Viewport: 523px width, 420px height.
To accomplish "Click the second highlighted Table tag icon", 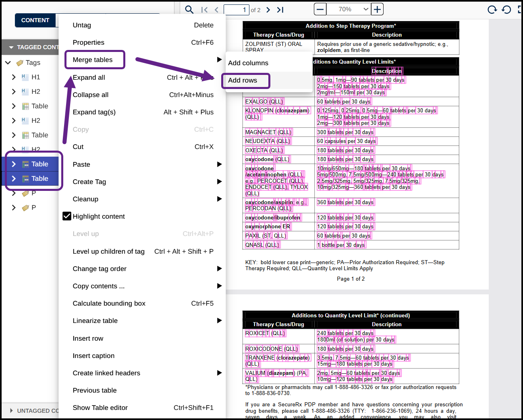I will click(x=25, y=179).
